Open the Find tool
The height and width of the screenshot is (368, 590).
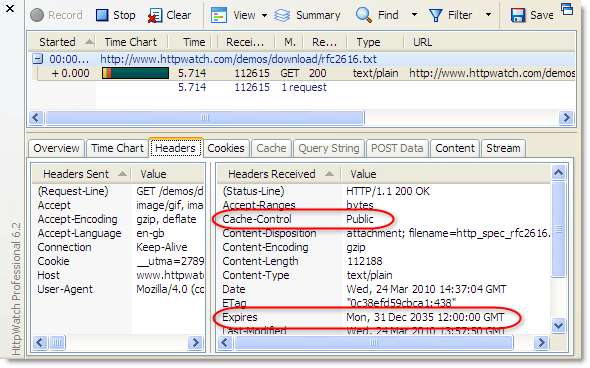[x=377, y=15]
